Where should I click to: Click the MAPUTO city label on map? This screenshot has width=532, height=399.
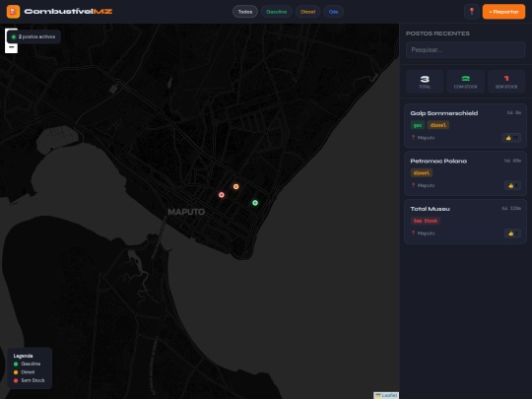(x=186, y=212)
